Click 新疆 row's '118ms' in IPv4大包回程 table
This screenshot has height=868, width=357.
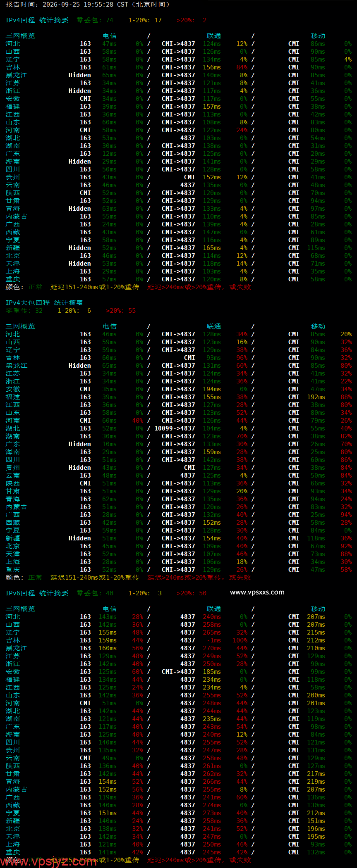click(316, 538)
